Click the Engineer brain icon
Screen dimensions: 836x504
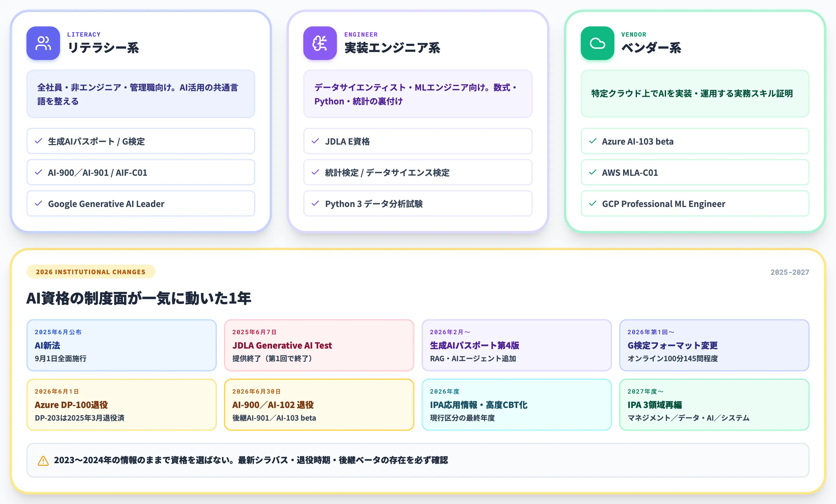(x=320, y=43)
